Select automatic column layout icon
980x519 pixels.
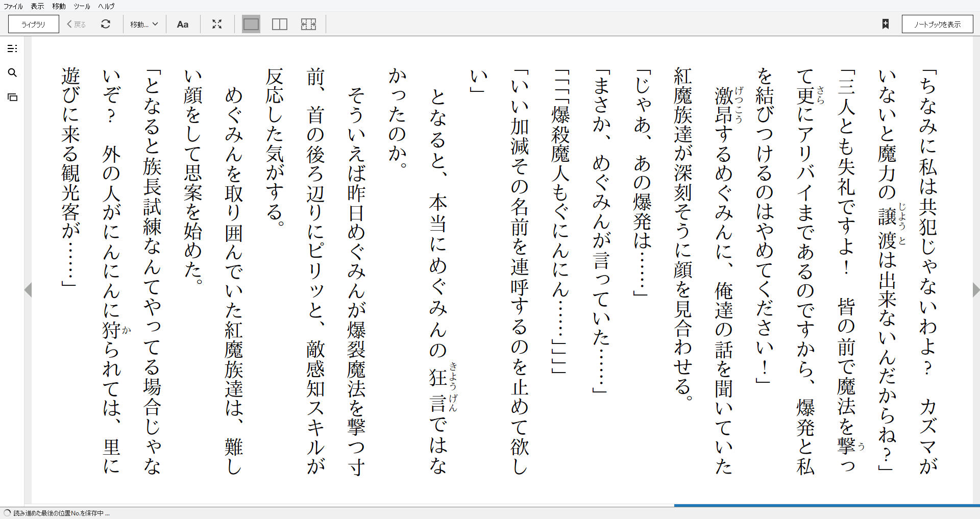(308, 24)
